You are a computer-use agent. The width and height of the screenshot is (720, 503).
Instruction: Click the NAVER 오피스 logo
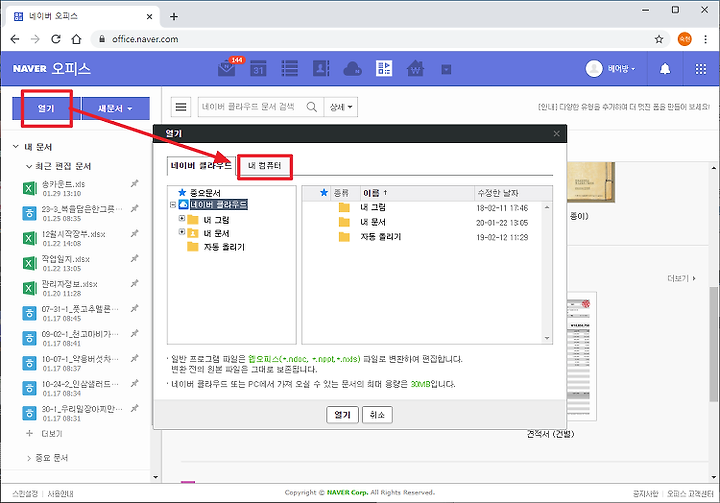[x=51, y=68]
